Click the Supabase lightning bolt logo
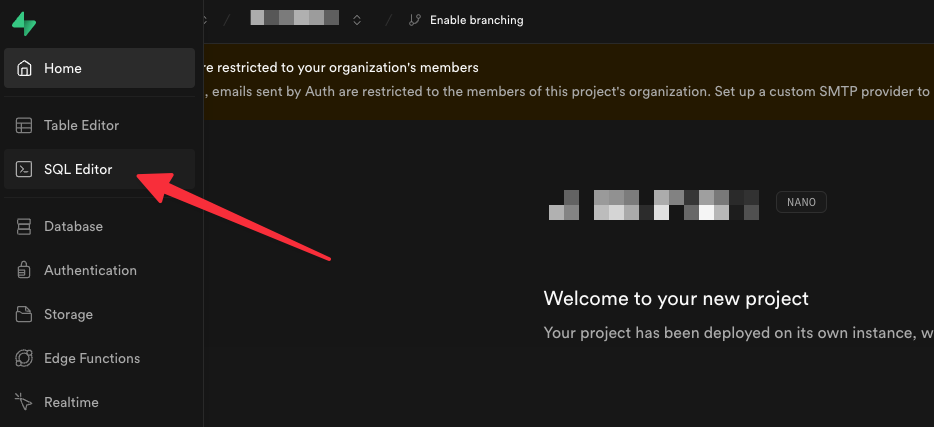The height and width of the screenshot is (427, 934). click(24, 23)
